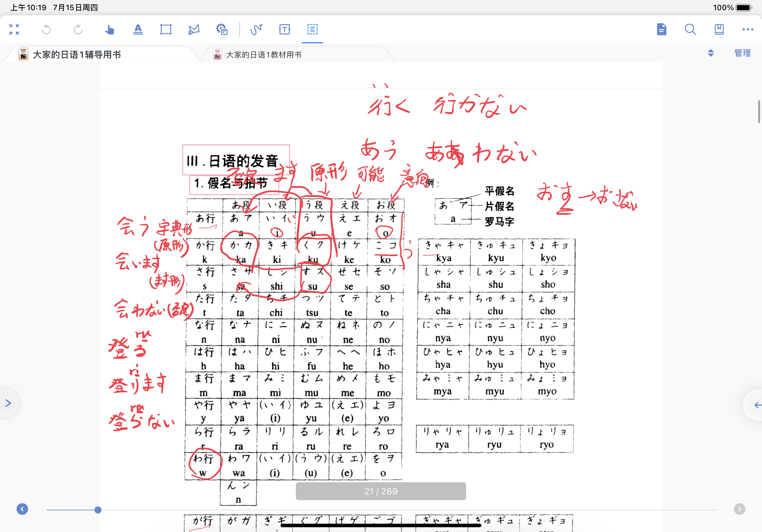Go to next page with right arrow
The height and width of the screenshot is (532, 762).
(739, 509)
